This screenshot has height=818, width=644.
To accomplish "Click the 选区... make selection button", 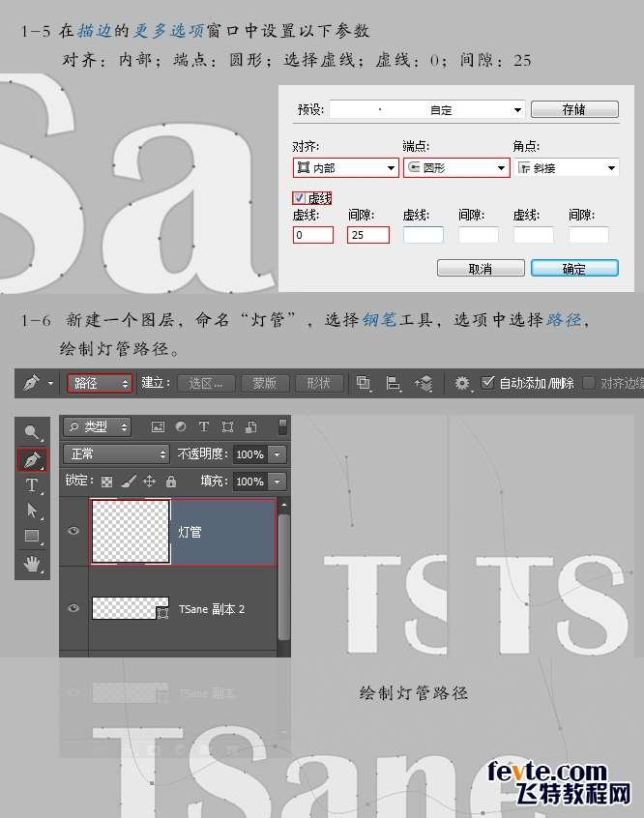I will (206, 384).
